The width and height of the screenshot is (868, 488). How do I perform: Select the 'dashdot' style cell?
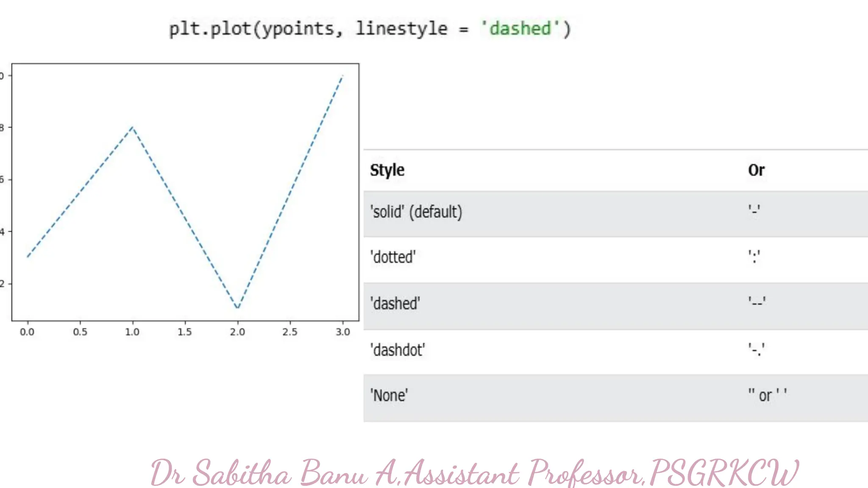(398, 350)
